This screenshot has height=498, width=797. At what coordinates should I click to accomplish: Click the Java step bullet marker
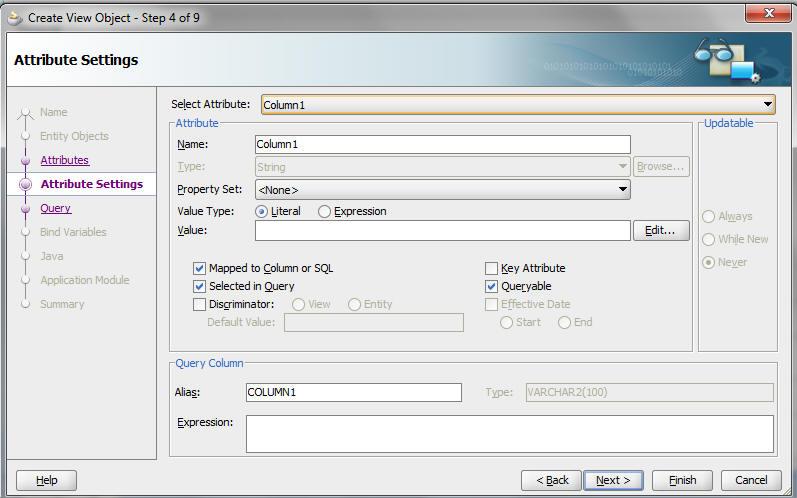tap(25, 256)
